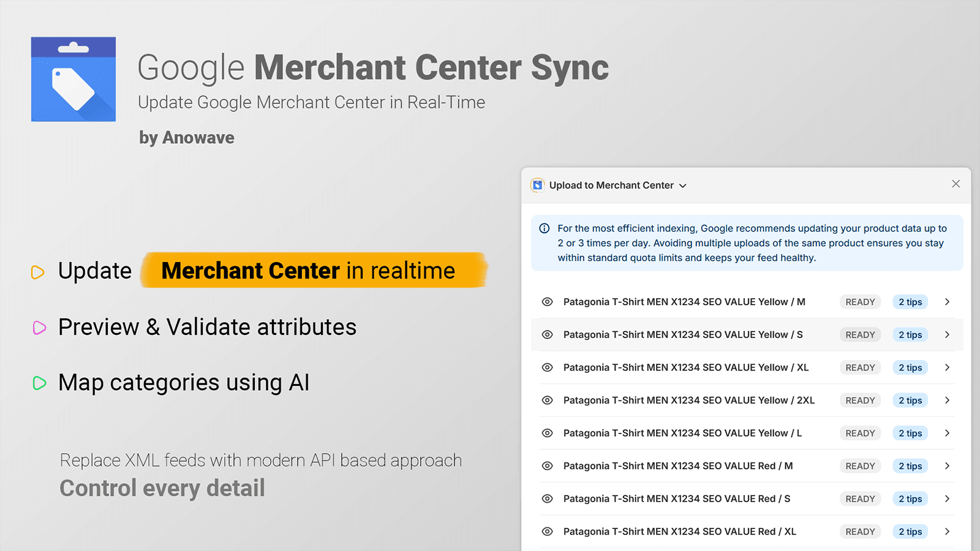Click 'Update Google Merchant Center in Real-Time' subtitle

[311, 102]
